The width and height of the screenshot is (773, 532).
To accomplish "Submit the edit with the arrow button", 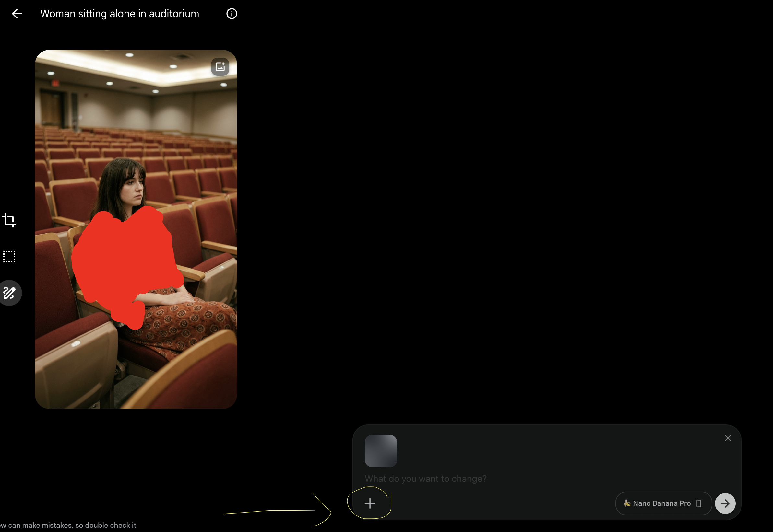I will 725,503.
